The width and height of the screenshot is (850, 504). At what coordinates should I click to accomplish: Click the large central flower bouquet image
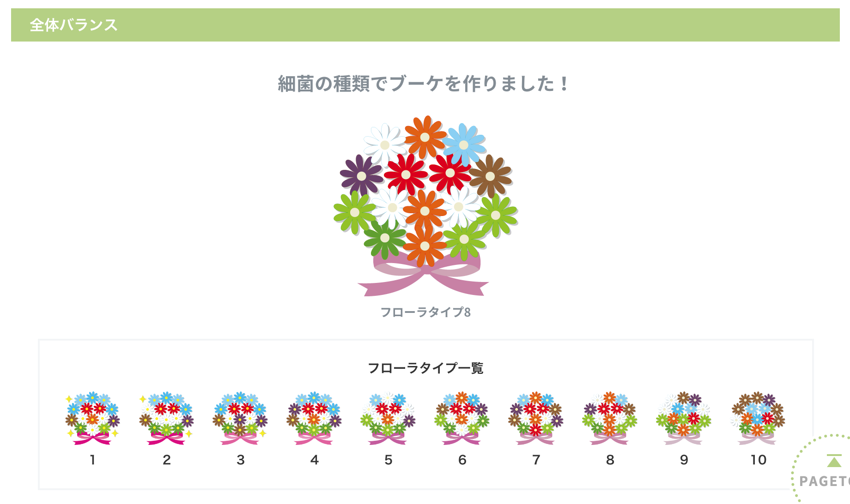425,194
